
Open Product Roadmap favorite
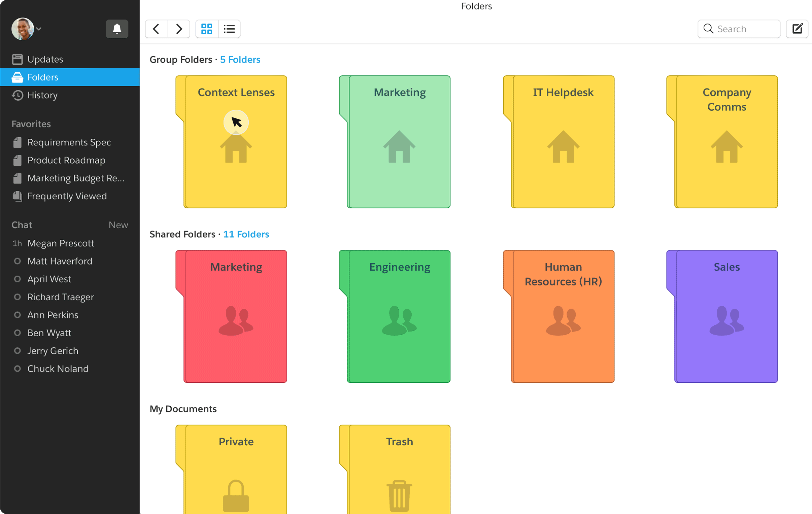pyautogui.click(x=70, y=160)
